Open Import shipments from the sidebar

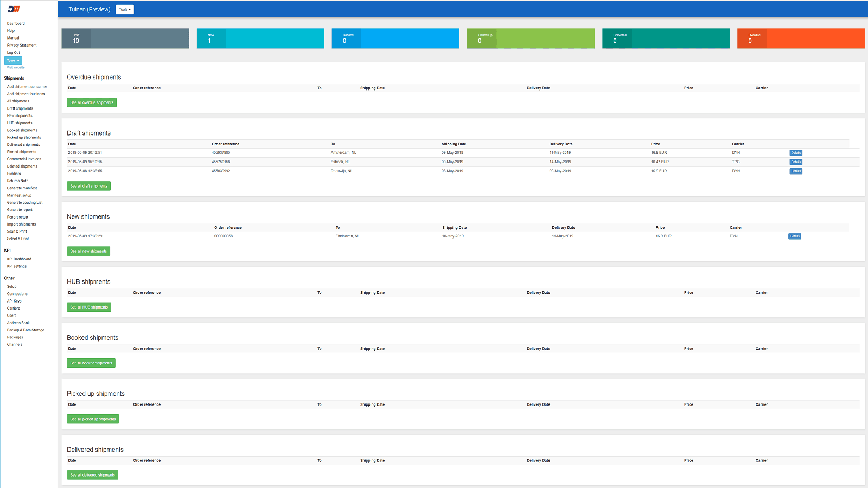[21, 224]
